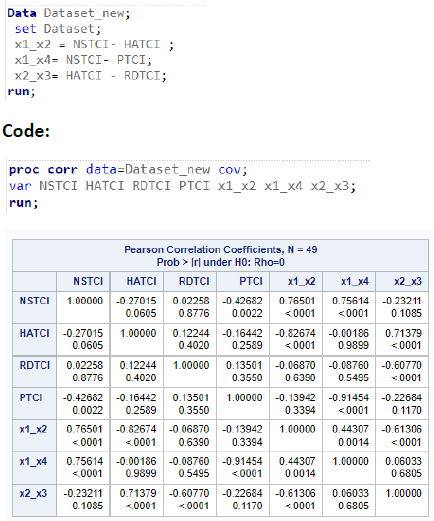Click the PTCI column header in the table
This screenshot has height=521, width=434.
click(251, 281)
